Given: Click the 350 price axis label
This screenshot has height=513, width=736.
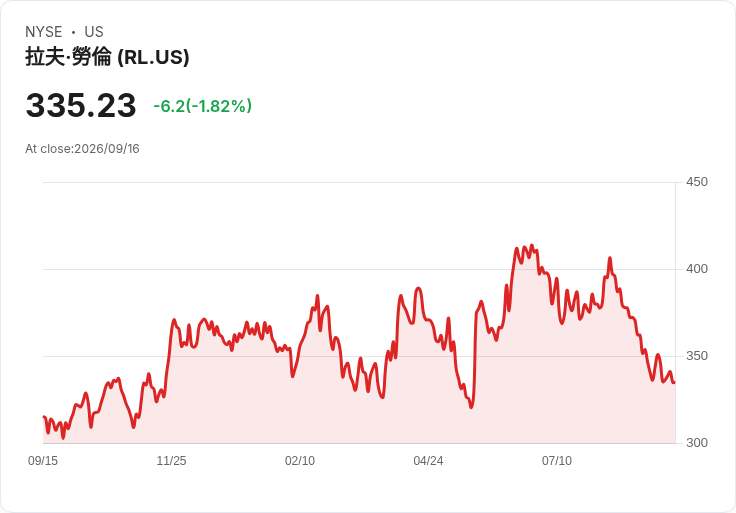Looking at the screenshot, I should click(697, 356).
